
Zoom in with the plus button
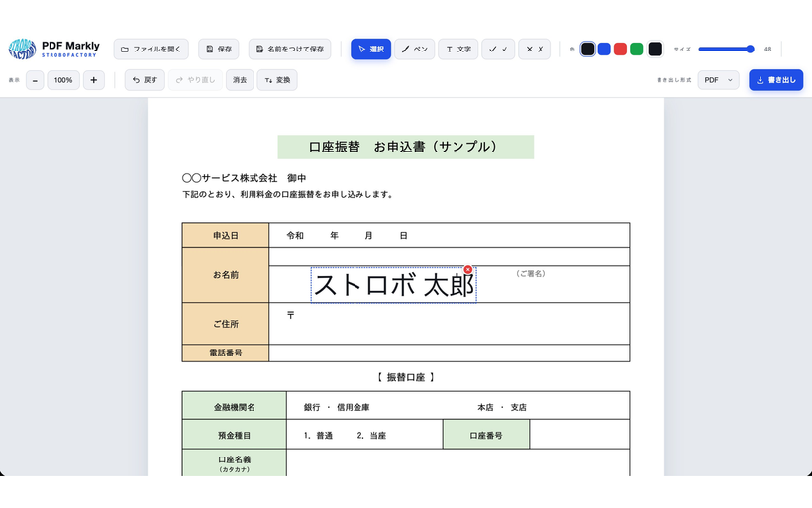(94, 80)
